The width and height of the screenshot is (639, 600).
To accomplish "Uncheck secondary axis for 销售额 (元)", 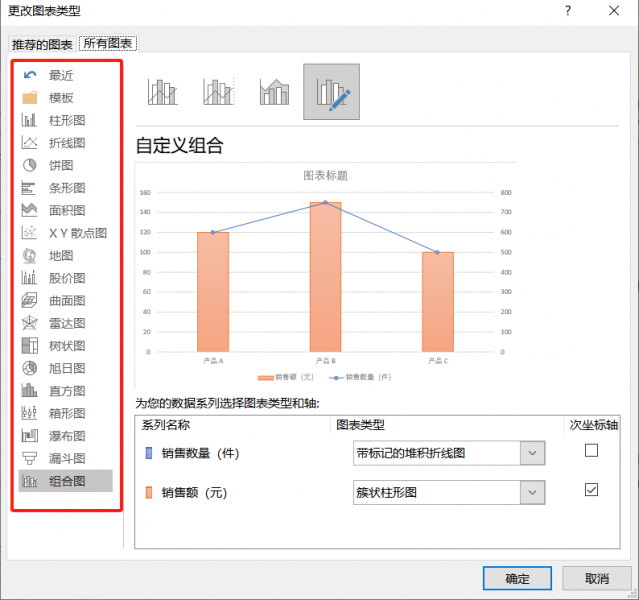I will (x=591, y=490).
